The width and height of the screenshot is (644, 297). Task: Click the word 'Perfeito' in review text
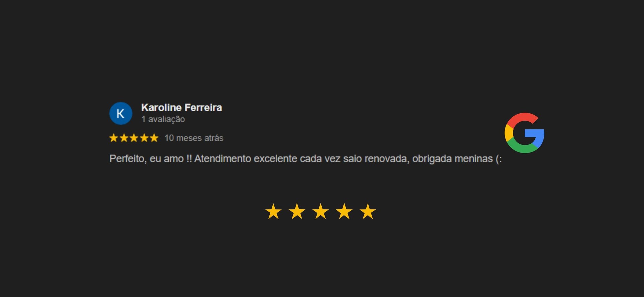[x=127, y=159]
